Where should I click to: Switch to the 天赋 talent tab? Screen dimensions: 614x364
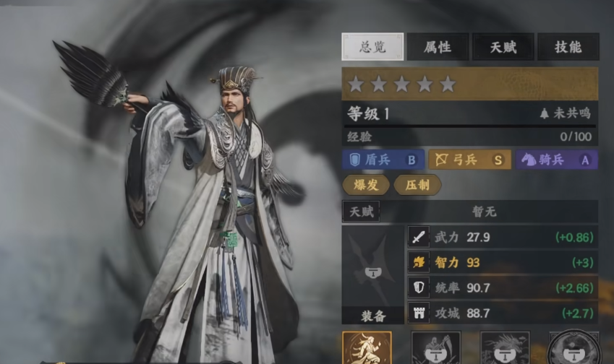(503, 47)
